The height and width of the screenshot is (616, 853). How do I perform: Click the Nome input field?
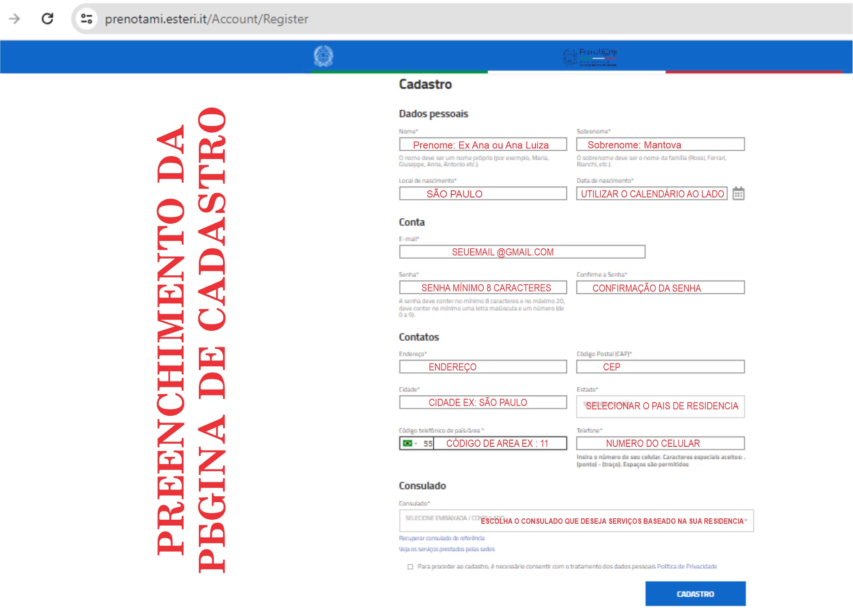pyautogui.click(x=483, y=144)
